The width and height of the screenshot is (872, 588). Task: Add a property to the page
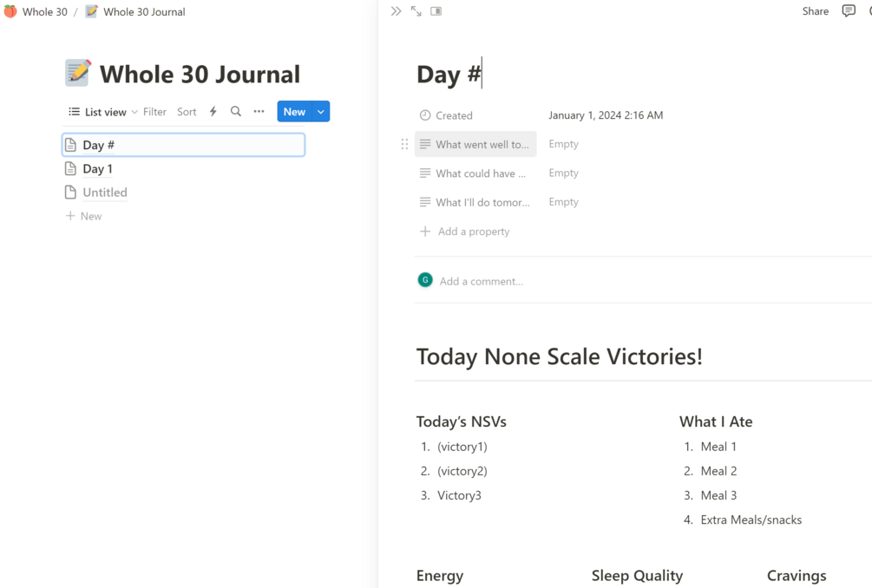point(473,232)
